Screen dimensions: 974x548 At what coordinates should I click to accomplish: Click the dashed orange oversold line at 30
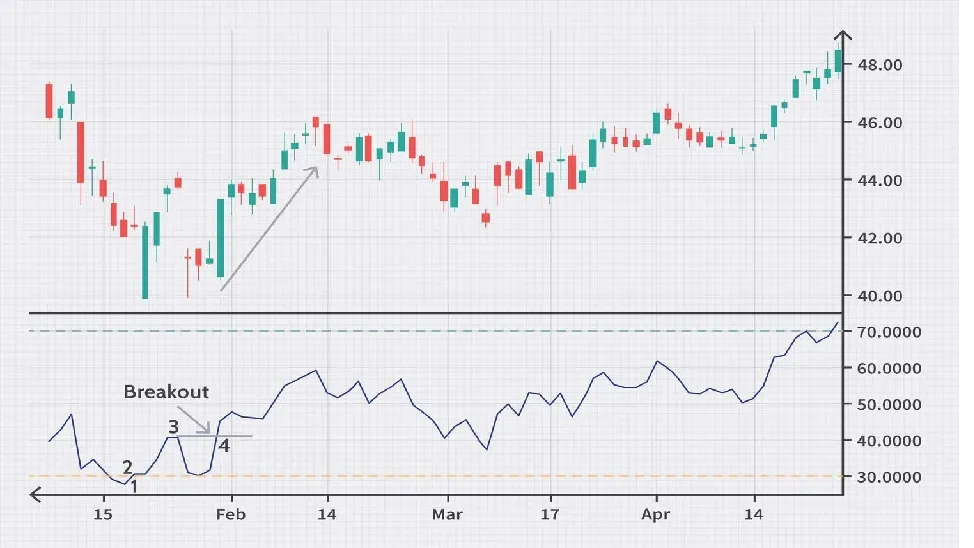(435, 477)
